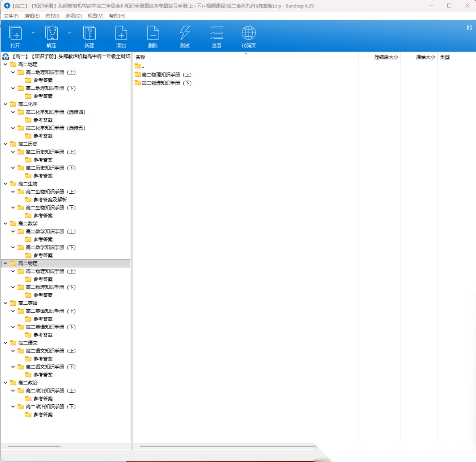This screenshot has width=476, height=462.
Task: Click the Code page (代码页) globe icon
Action: coord(249,33)
